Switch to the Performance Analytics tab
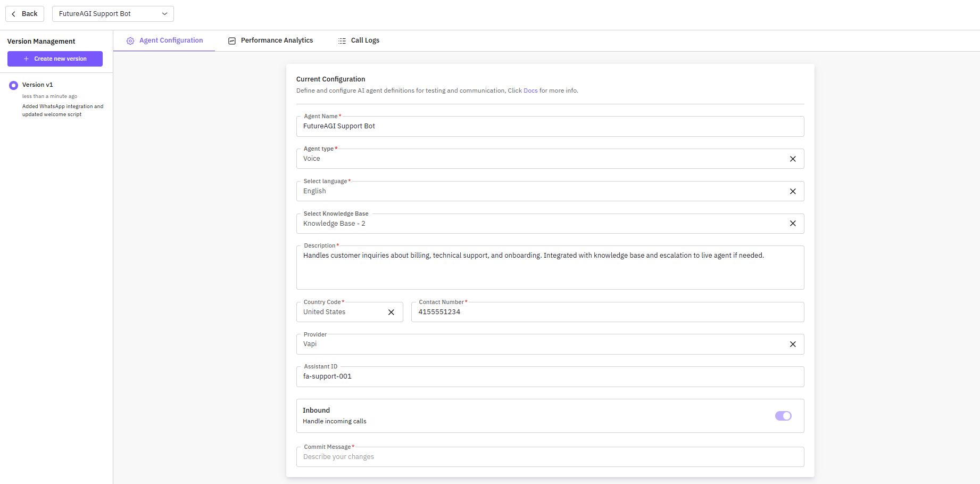 coord(270,40)
